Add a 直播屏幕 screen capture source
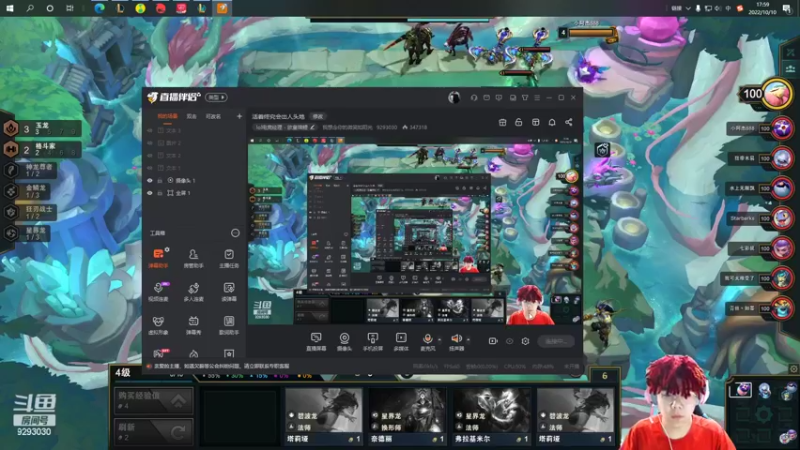The width and height of the screenshot is (800, 450). [316, 341]
